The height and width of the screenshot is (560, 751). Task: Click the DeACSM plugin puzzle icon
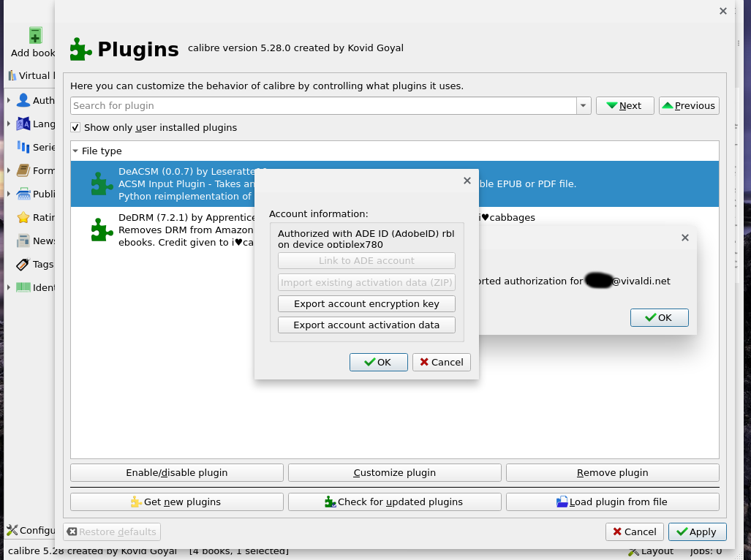pyautogui.click(x=101, y=184)
